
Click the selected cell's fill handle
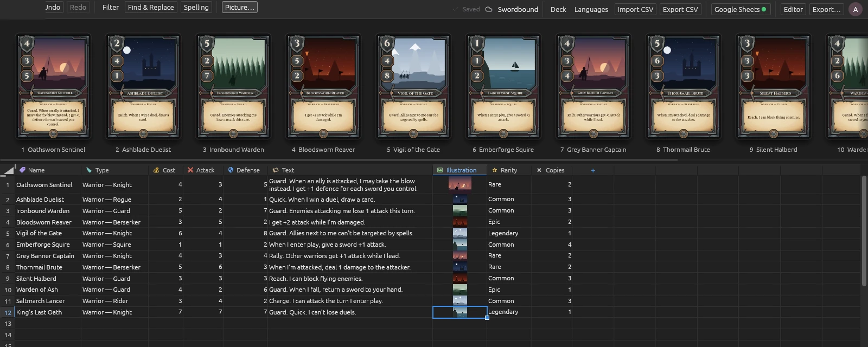(487, 318)
